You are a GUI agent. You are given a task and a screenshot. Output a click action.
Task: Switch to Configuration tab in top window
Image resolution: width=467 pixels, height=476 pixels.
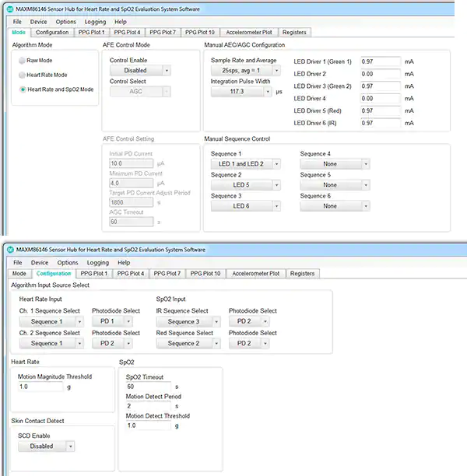pos(52,32)
